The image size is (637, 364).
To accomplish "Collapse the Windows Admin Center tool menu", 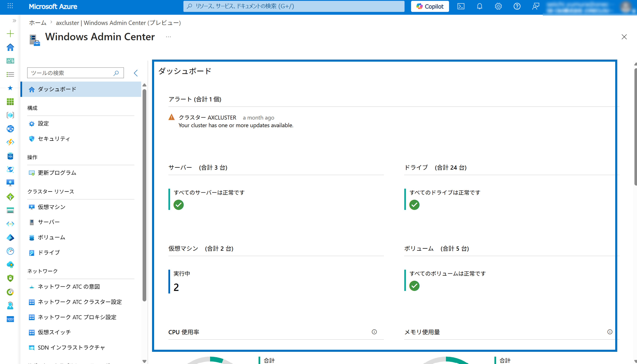I will point(136,73).
